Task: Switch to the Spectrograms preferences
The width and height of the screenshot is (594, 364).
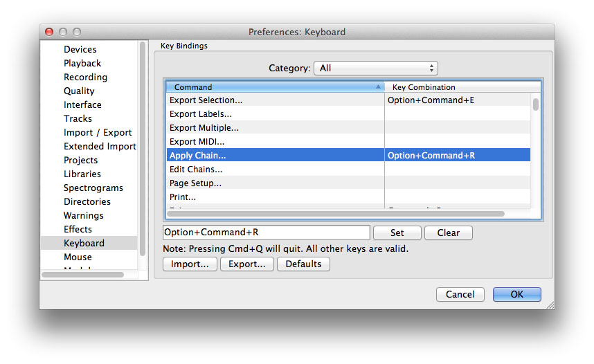Action: [x=93, y=188]
